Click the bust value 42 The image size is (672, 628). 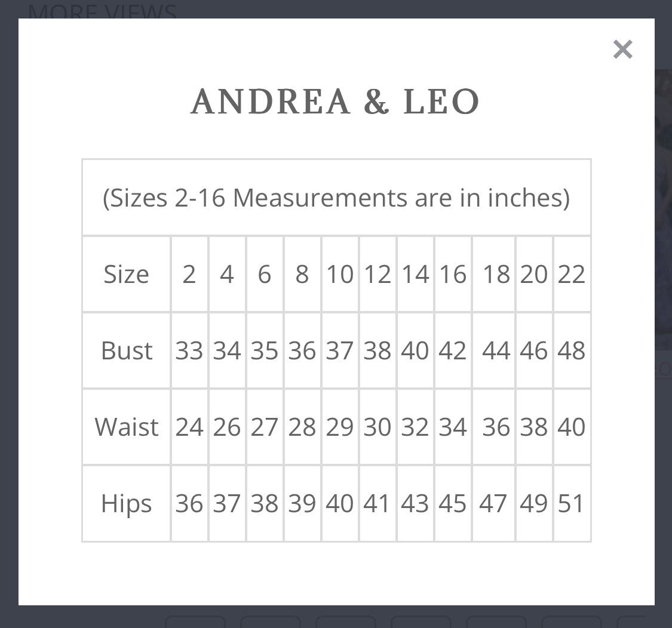pyautogui.click(x=453, y=351)
